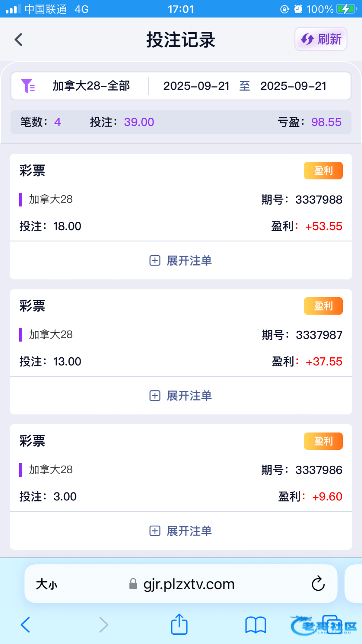Tap the gjr.plzxtv.com address bar
Image resolution: width=362 pixels, height=644 pixels.
coord(189,584)
